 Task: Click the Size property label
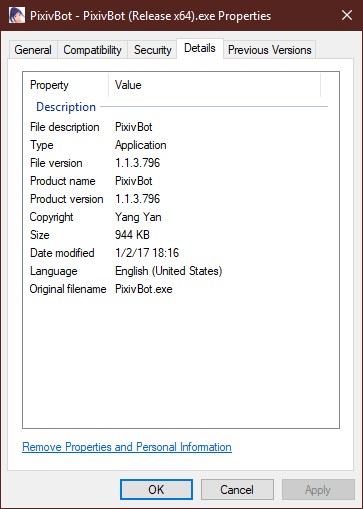pyautogui.click(x=40, y=235)
